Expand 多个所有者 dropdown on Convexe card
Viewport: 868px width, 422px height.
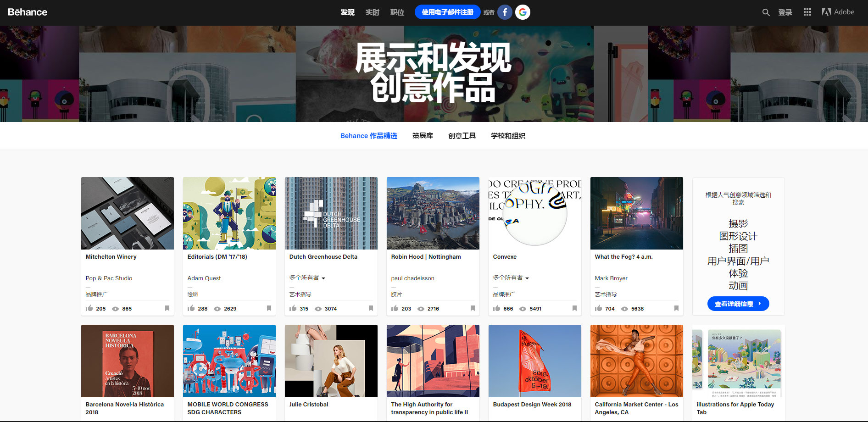coord(527,278)
